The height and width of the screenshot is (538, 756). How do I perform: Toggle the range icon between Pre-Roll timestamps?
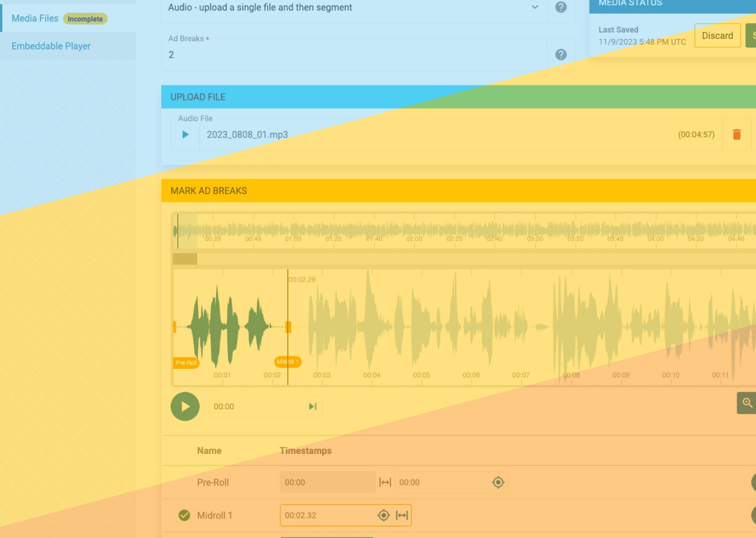coord(385,482)
